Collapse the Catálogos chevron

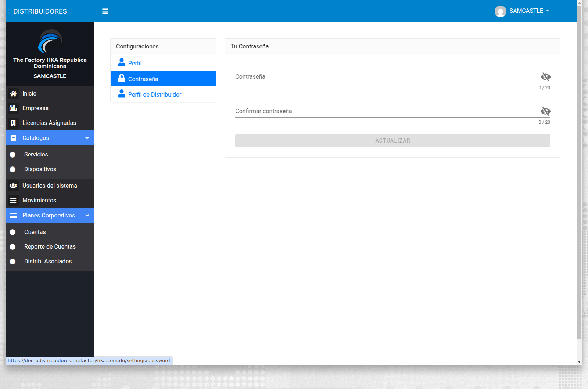(x=87, y=138)
